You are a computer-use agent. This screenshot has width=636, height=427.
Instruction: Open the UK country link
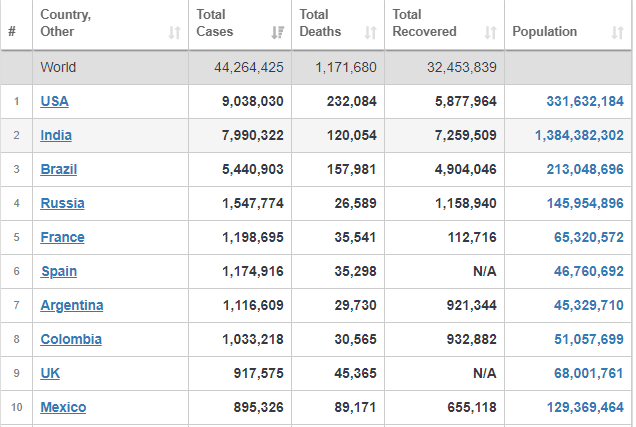pyautogui.click(x=50, y=374)
